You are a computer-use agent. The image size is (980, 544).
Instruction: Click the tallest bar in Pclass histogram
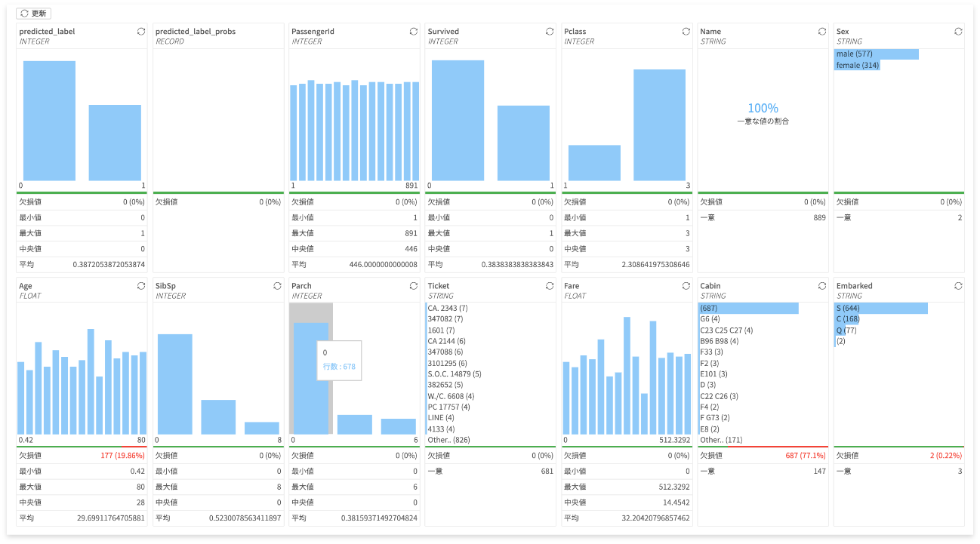coord(659,125)
